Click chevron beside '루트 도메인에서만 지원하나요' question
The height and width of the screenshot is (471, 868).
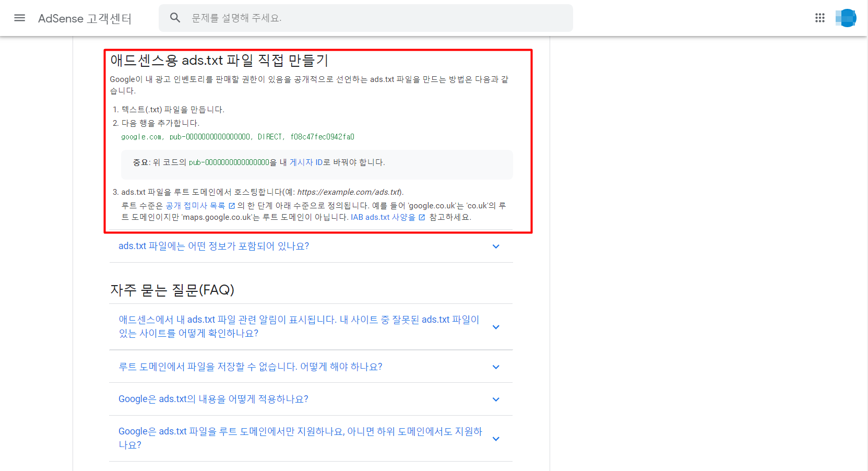tap(496, 439)
